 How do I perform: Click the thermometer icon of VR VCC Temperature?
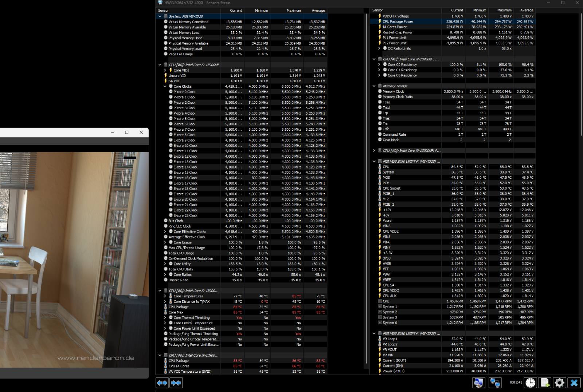point(166,371)
